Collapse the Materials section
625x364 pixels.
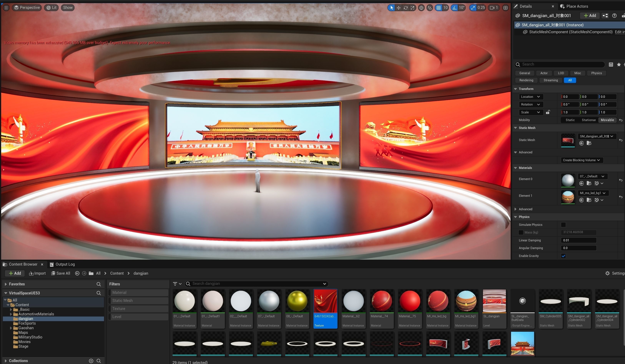click(515, 168)
